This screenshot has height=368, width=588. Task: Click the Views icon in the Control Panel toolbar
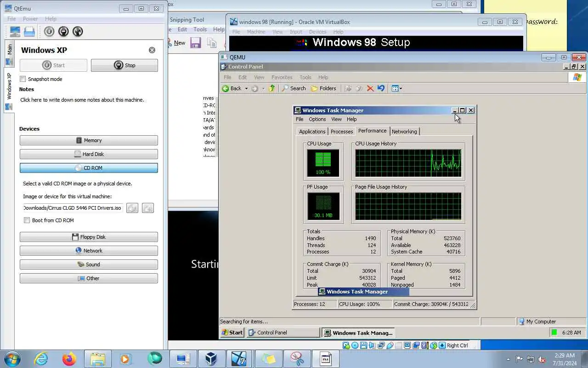395,88
